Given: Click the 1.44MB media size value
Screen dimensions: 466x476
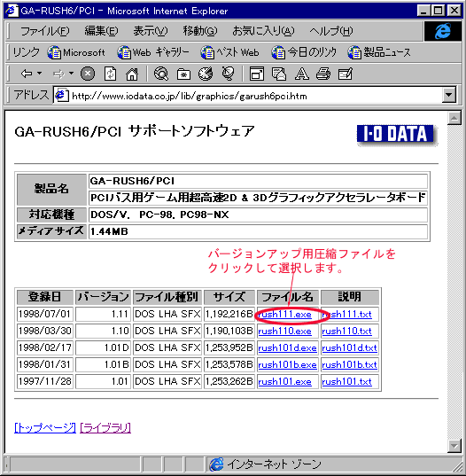Looking at the screenshot, I should point(109,231).
